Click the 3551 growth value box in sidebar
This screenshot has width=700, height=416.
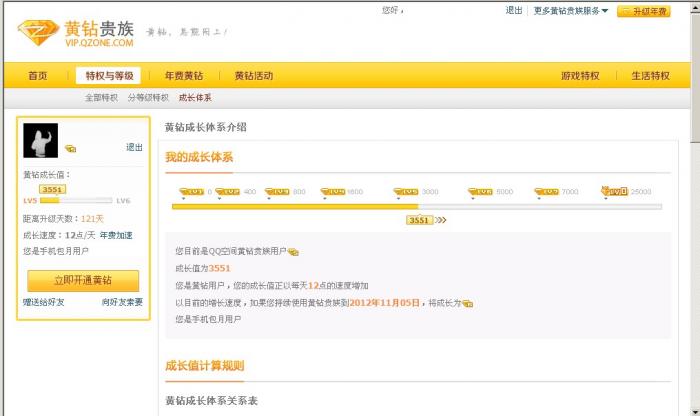coord(53,190)
